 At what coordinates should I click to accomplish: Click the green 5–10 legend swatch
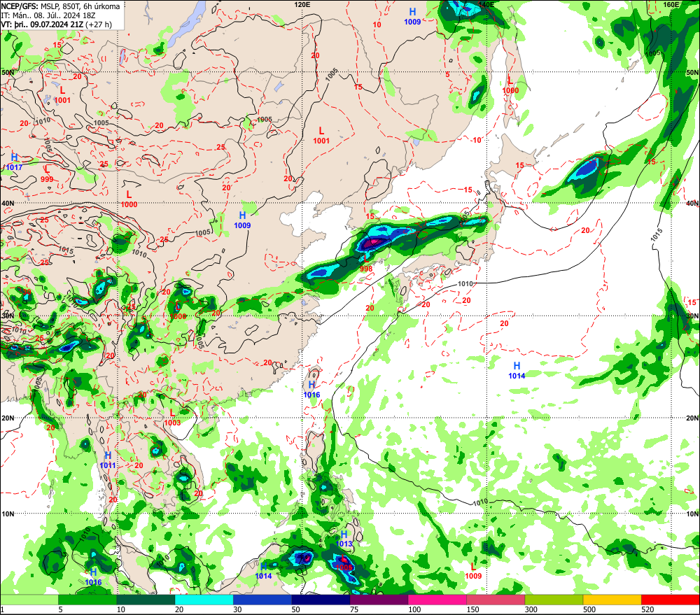(x=87, y=600)
